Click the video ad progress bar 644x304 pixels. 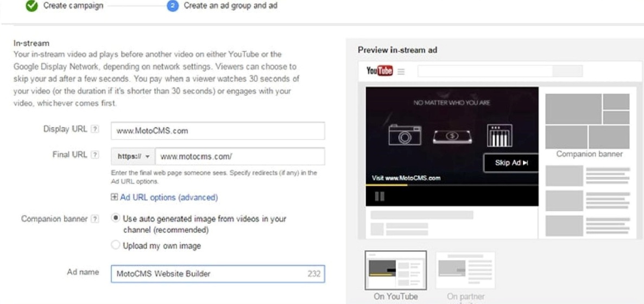pyautogui.click(x=452, y=185)
